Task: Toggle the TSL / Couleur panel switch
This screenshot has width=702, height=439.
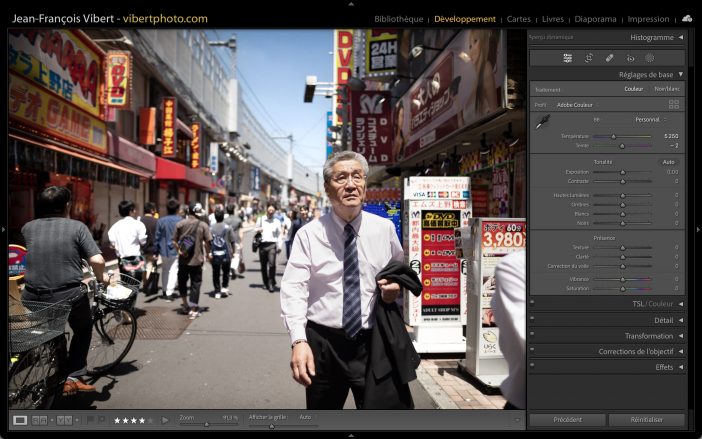Action: point(533,304)
